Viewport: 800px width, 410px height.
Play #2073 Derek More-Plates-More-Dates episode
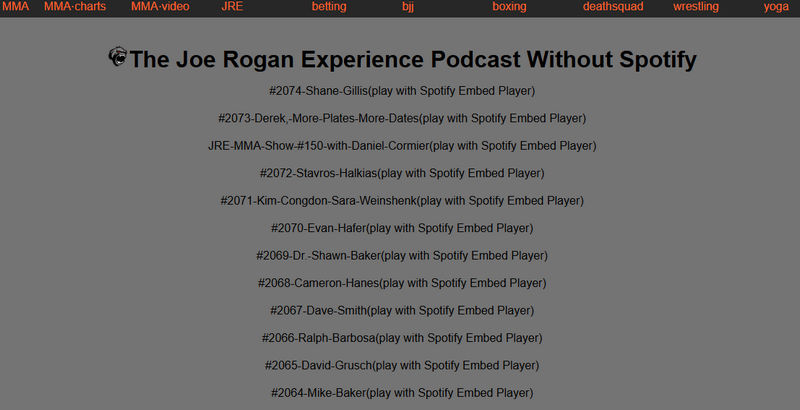[x=402, y=118]
